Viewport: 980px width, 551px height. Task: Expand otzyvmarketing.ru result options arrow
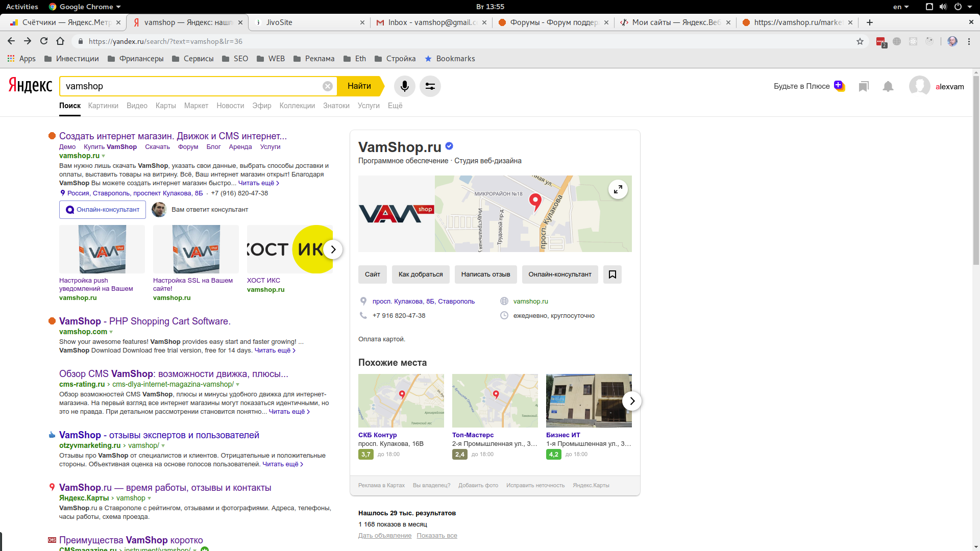coord(163,446)
